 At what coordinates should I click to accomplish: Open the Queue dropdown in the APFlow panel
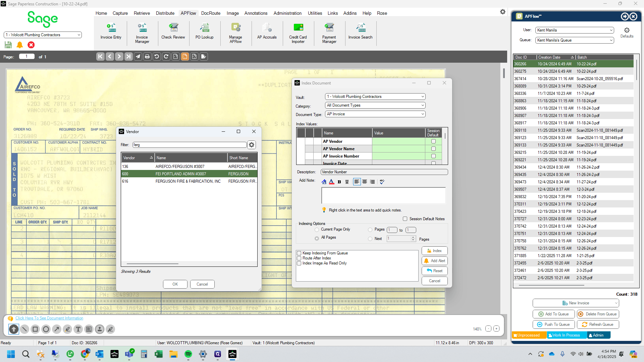(575, 40)
